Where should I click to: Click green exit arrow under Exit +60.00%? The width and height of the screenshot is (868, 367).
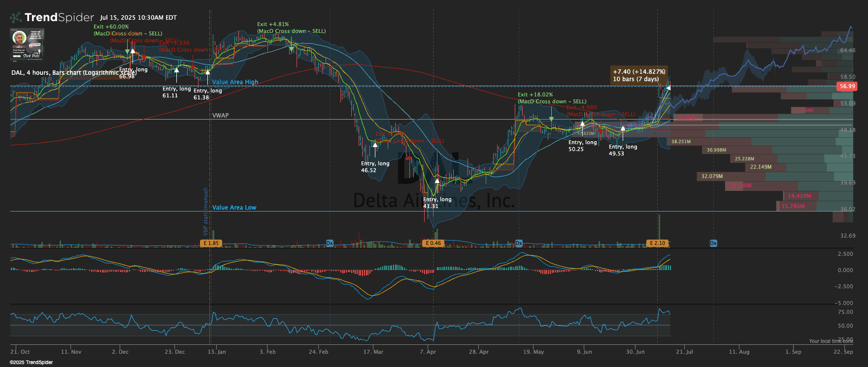(x=127, y=52)
